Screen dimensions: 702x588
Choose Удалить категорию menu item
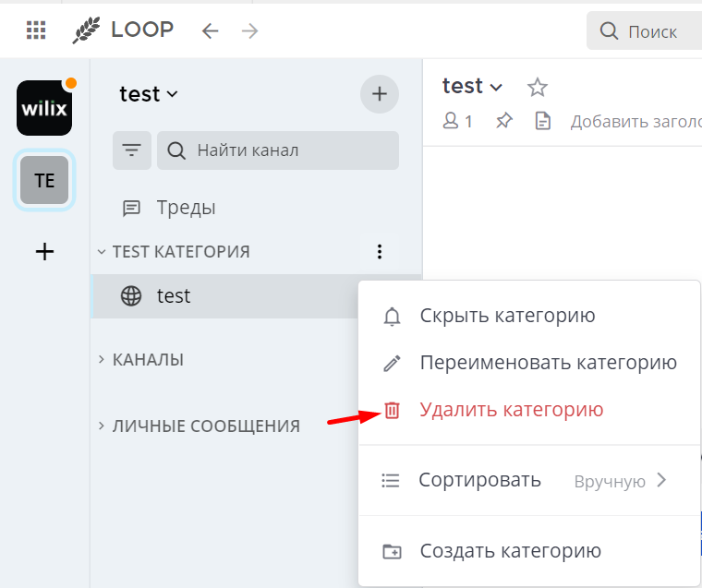pos(529,410)
